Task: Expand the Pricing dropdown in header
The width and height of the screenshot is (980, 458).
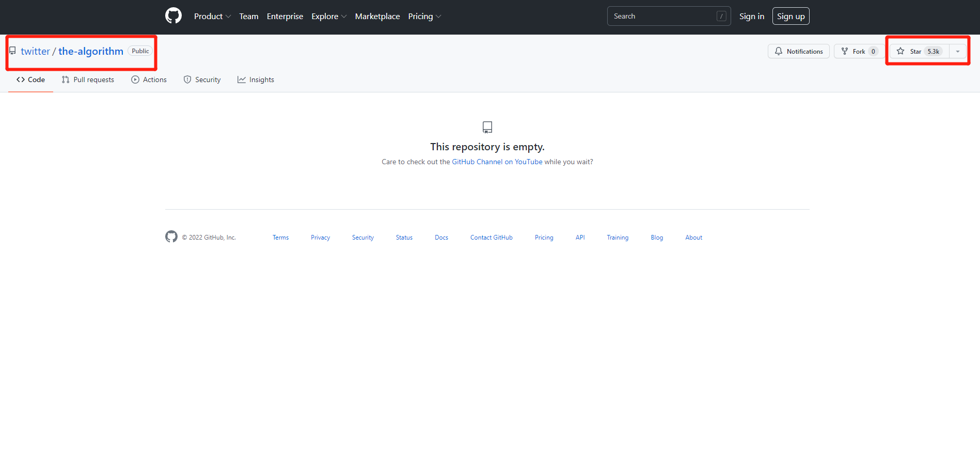Action: pos(424,17)
